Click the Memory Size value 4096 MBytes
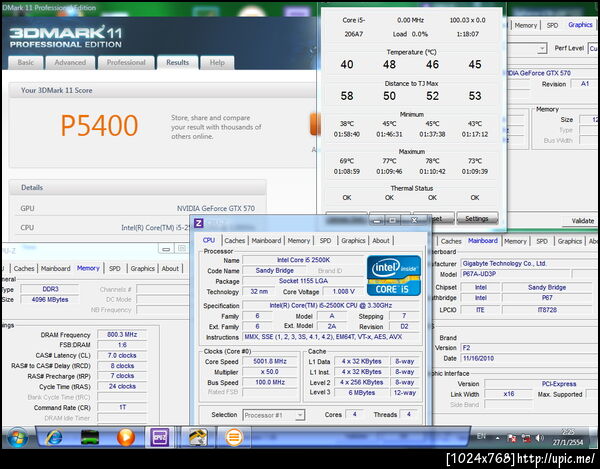 tap(50, 300)
